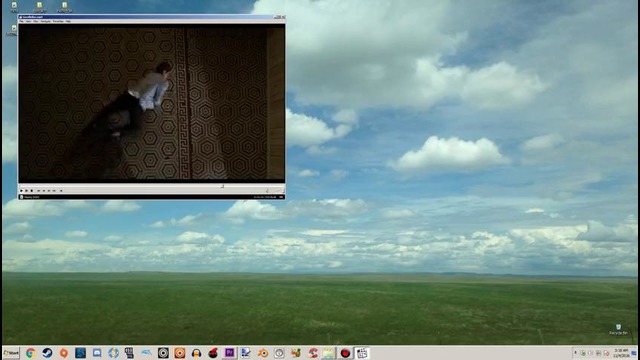The height and width of the screenshot is (360, 640).
Task: Click the seek bar thumb in the player
Action: 222,186
